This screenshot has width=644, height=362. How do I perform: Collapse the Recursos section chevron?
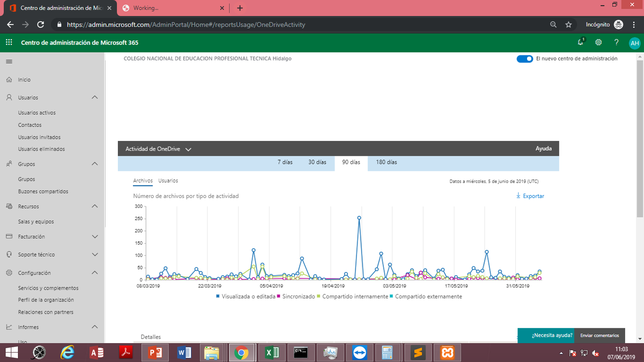tap(95, 206)
